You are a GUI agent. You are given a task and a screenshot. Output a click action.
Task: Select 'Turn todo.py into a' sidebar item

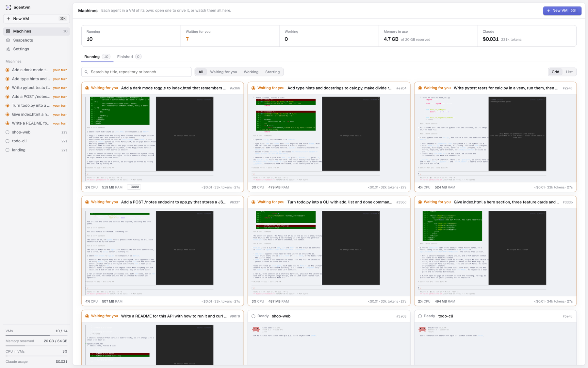point(36,106)
